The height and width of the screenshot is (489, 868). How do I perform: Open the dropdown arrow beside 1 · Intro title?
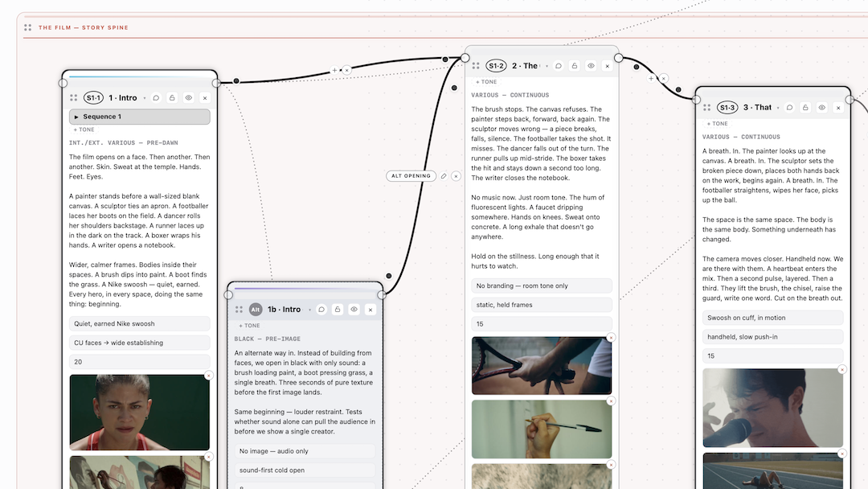click(x=145, y=98)
